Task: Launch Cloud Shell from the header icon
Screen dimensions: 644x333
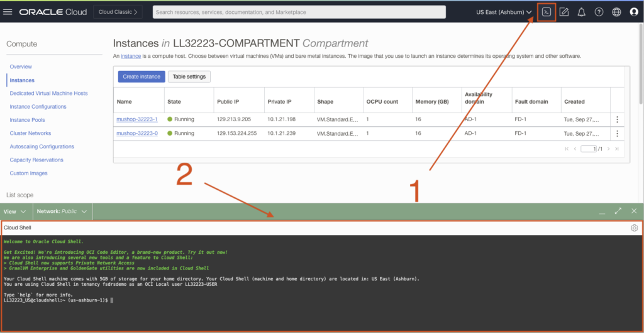Action: coord(547,12)
